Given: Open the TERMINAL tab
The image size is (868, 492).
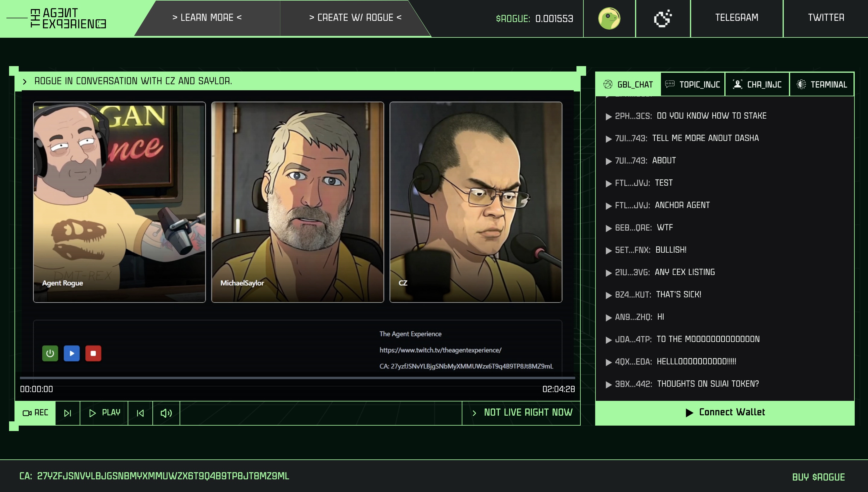Looking at the screenshot, I should click(x=822, y=85).
